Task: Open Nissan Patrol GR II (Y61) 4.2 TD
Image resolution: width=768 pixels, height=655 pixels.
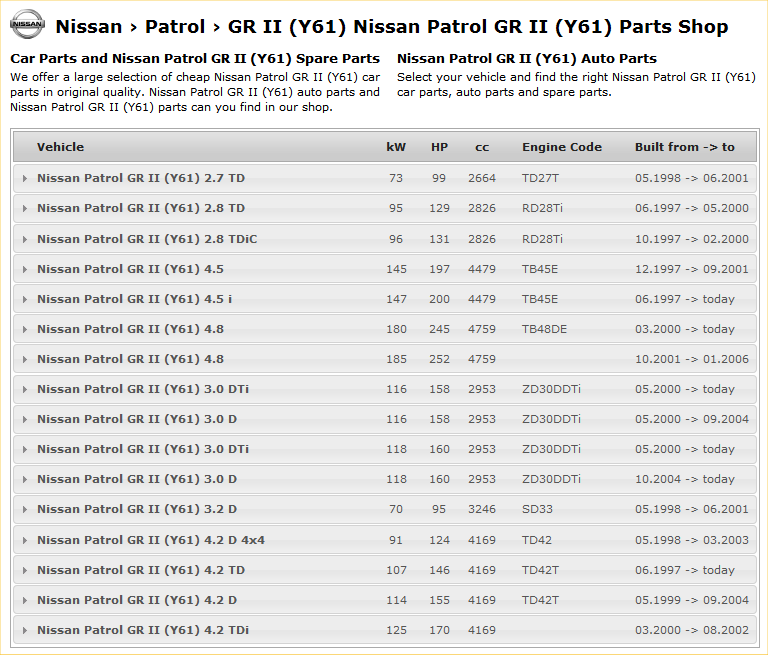Action: pos(141,570)
